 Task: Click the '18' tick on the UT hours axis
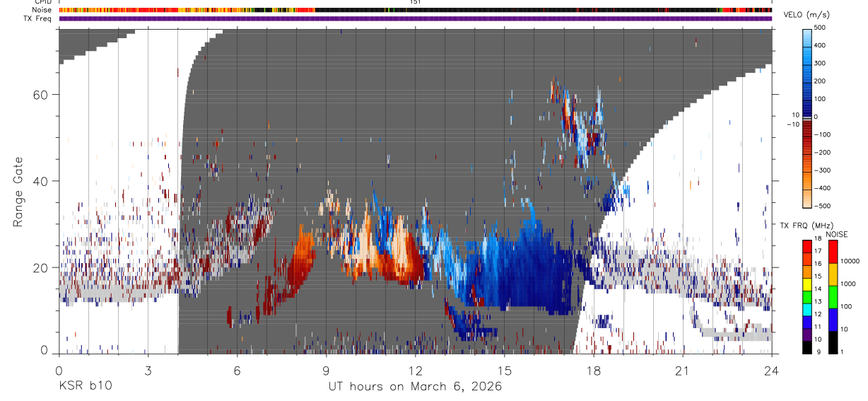pyautogui.click(x=593, y=371)
